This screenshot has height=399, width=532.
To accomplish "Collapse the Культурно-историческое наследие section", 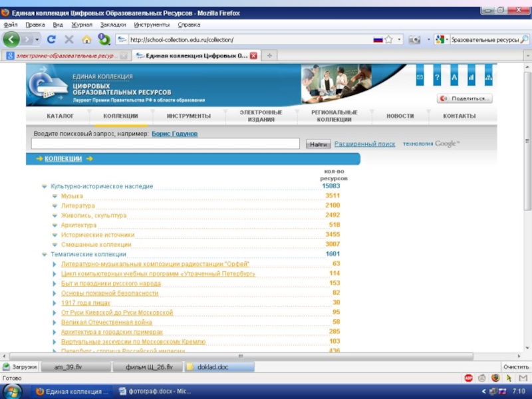I will [x=45, y=187].
